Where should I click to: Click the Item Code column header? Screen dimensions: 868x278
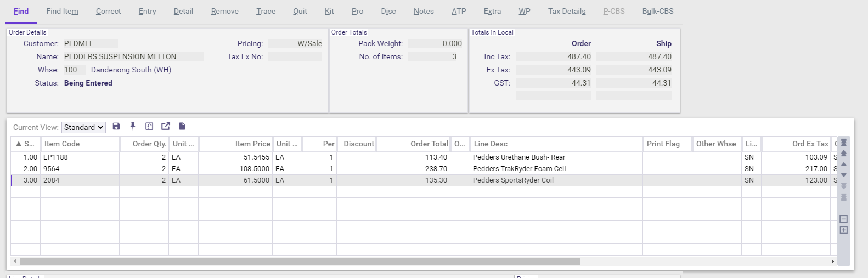coord(80,144)
